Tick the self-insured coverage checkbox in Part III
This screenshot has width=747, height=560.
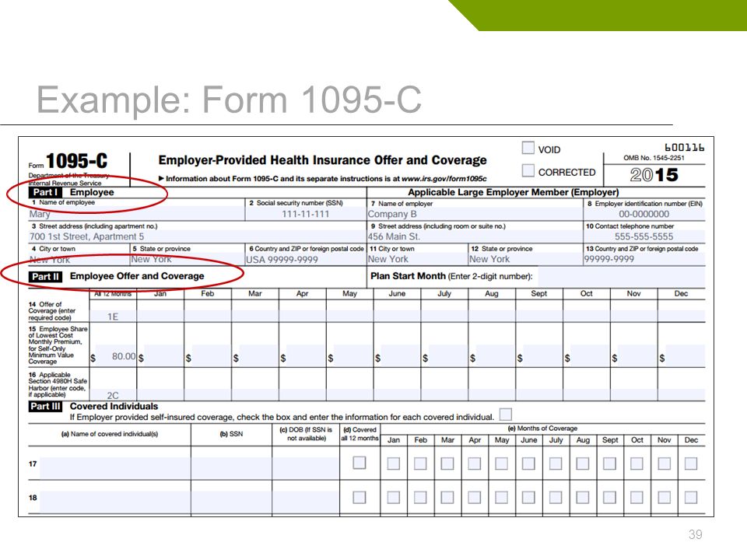pos(506,414)
